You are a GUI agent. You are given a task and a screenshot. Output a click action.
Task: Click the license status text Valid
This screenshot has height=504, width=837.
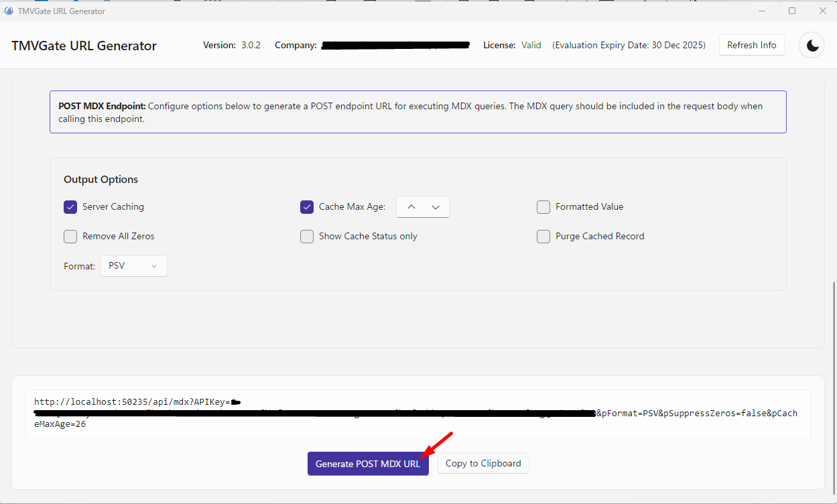[531, 45]
